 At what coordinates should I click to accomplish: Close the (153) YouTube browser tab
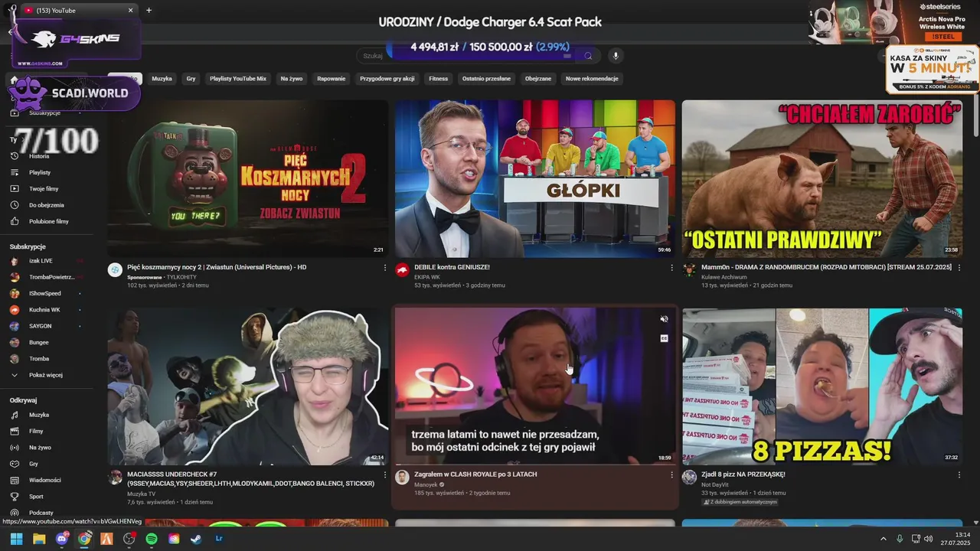pos(130,11)
